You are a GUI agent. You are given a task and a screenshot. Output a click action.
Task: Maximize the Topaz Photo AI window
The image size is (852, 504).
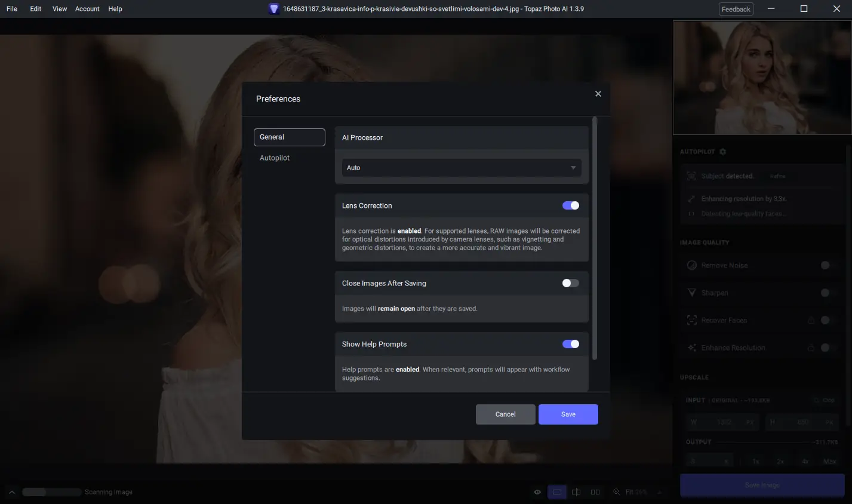804,9
